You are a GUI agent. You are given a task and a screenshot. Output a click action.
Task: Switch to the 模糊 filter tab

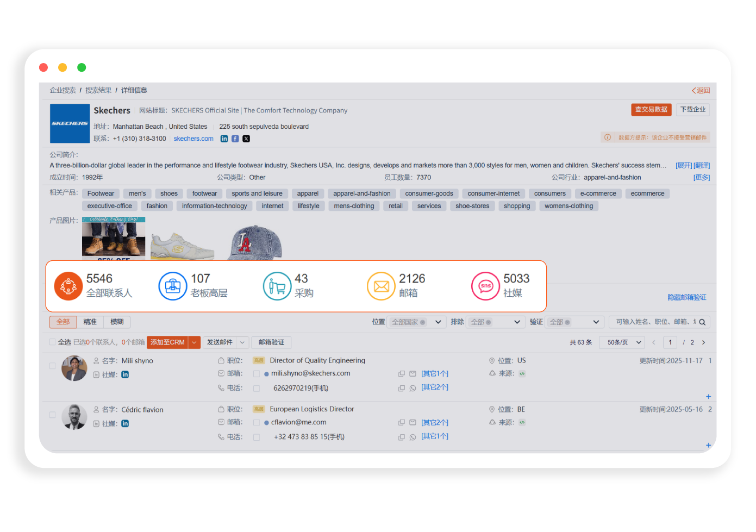point(117,322)
